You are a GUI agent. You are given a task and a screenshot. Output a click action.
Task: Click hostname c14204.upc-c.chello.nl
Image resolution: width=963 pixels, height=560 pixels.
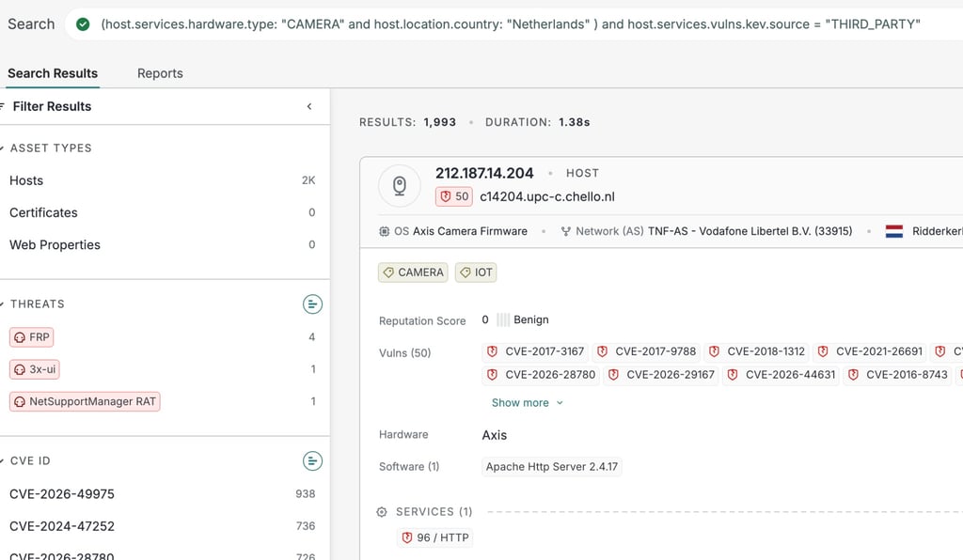(547, 196)
